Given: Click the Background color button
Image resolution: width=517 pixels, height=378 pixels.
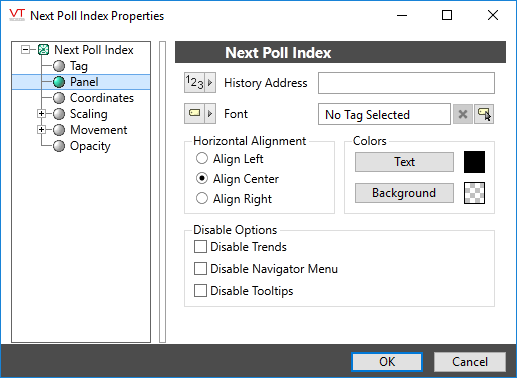Looking at the screenshot, I should click(404, 193).
